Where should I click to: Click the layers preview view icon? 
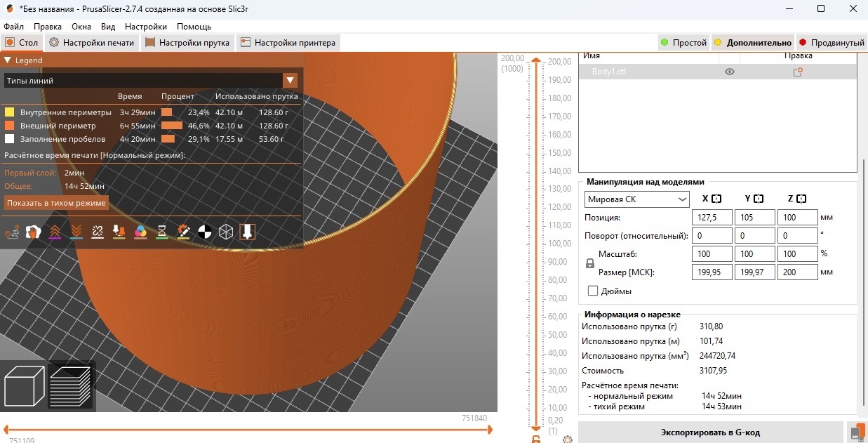[x=71, y=387]
